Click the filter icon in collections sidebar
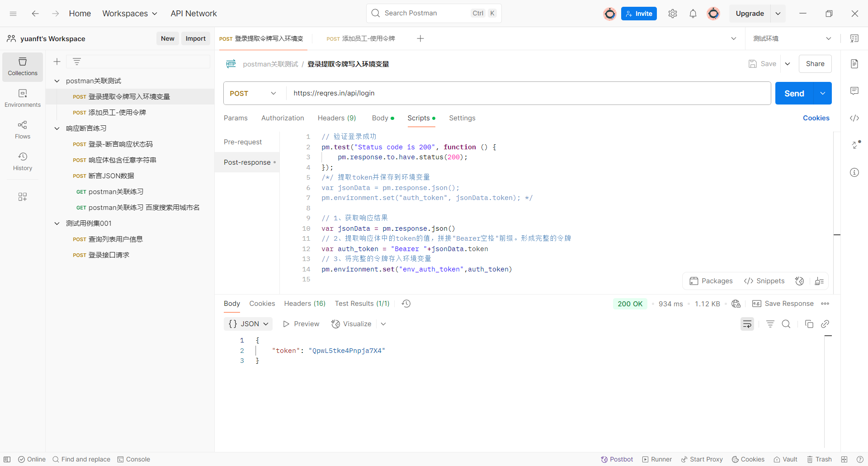 [77, 62]
